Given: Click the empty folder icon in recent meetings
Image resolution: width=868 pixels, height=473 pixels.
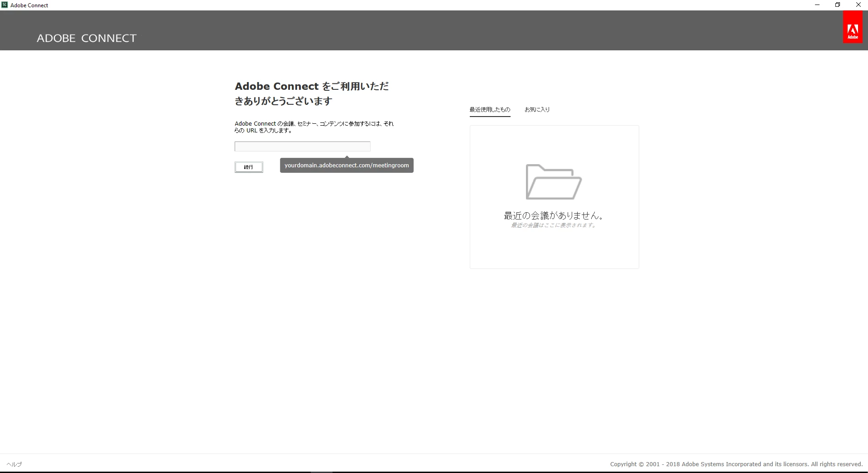Looking at the screenshot, I should [554, 182].
